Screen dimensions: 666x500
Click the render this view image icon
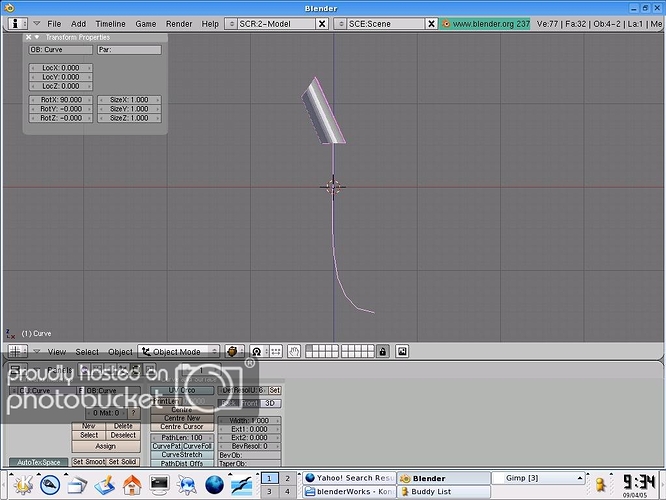point(402,351)
